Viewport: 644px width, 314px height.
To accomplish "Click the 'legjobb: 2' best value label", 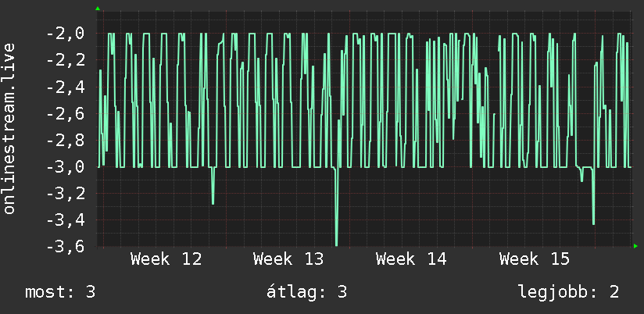I will [568, 292].
